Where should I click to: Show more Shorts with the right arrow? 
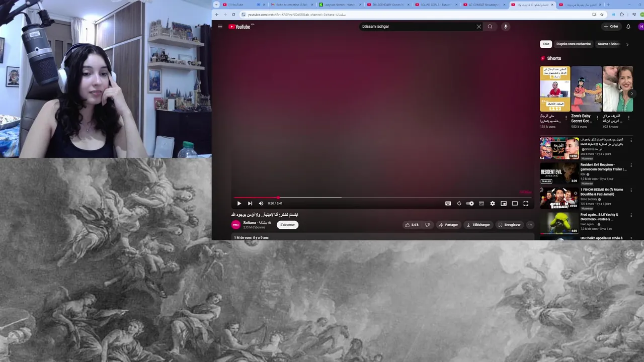[631, 94]
